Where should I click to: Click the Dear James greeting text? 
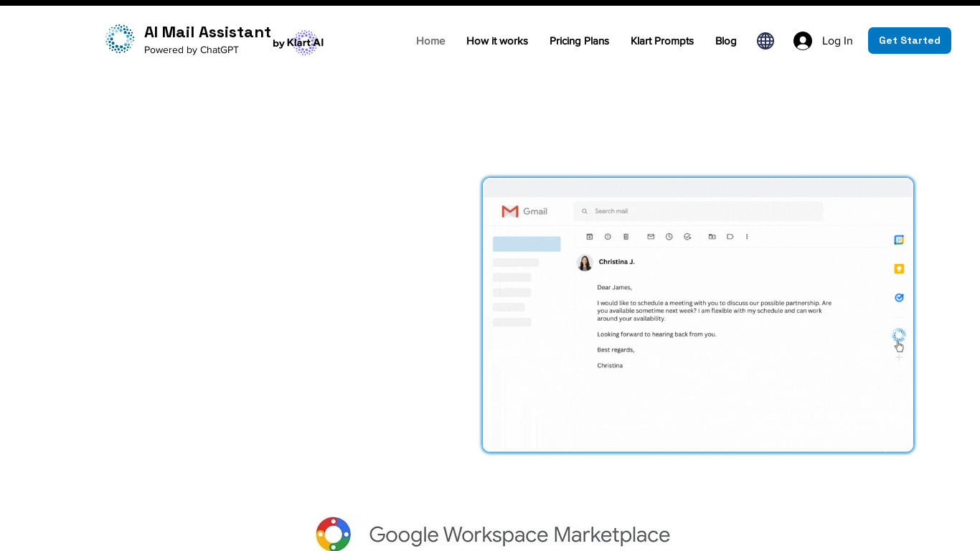[x=615, y=287]
